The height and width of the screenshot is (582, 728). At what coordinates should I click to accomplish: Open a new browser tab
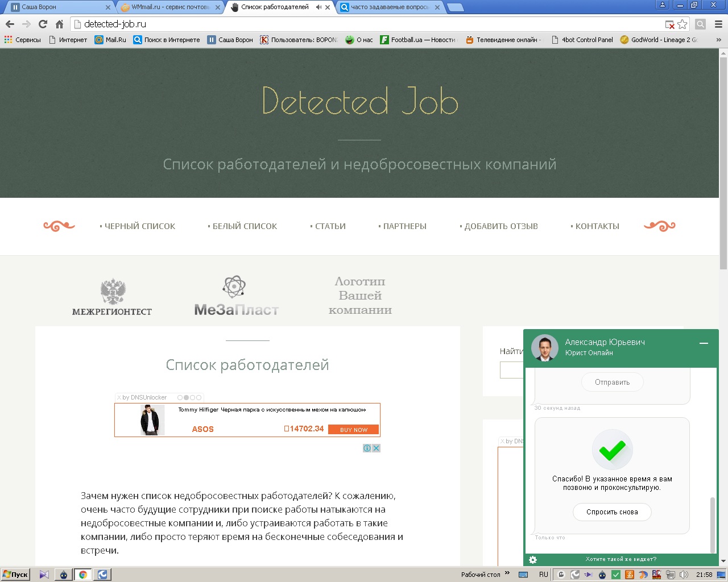[456, 7]
